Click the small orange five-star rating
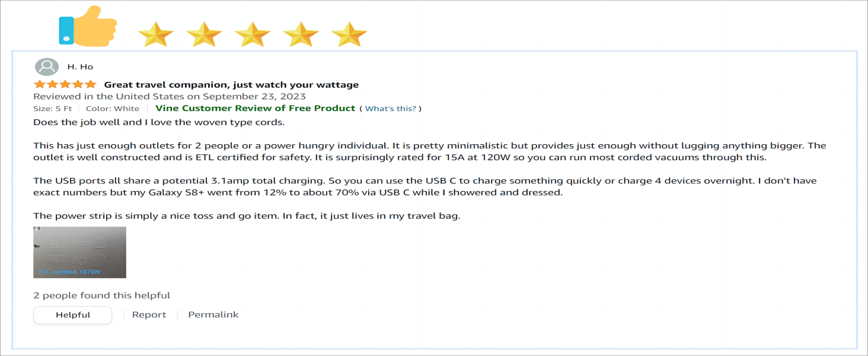The image size is (868, 356). pos(65,84)
